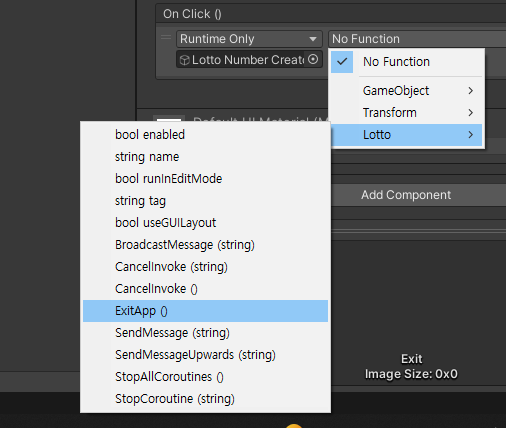Viewport: 506px width, 428px height.
Task: Select string tag option
Action: (x=205, y=201)
